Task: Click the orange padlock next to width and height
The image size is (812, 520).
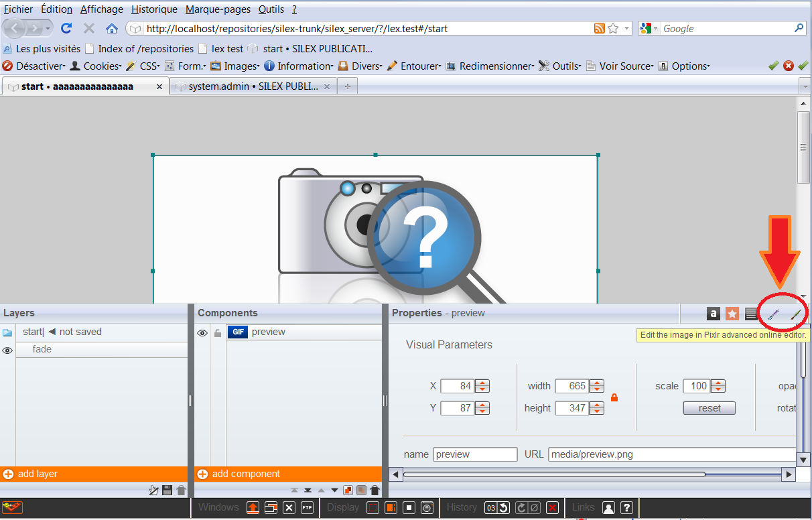Action: click(x=614, y=397)
